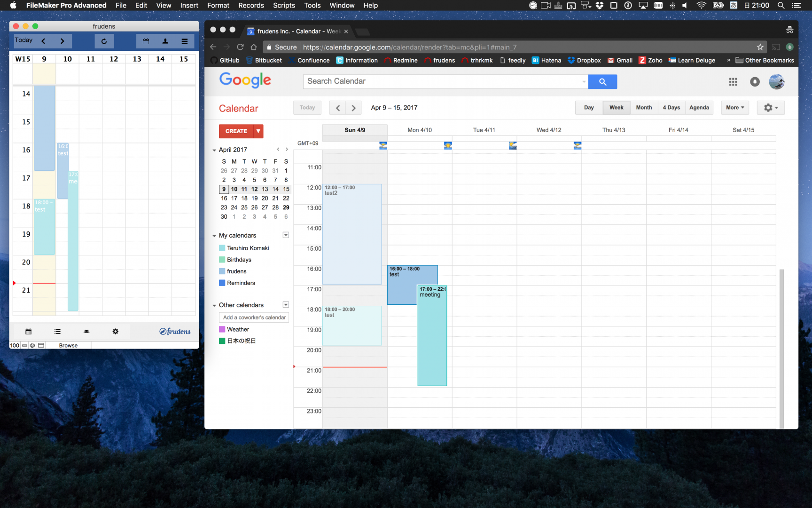Switch to Month view
The width and height of the screenshot is (812, 508).
click(x=644, y=108)
